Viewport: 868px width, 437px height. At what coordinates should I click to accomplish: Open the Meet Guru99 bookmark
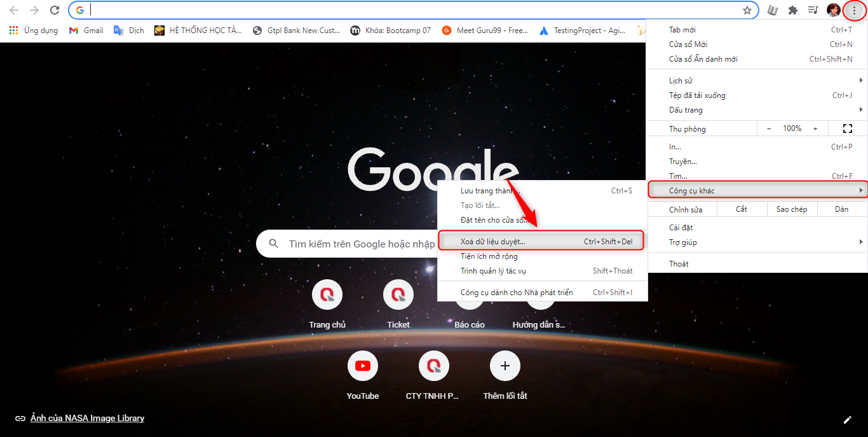pos(485,30)
